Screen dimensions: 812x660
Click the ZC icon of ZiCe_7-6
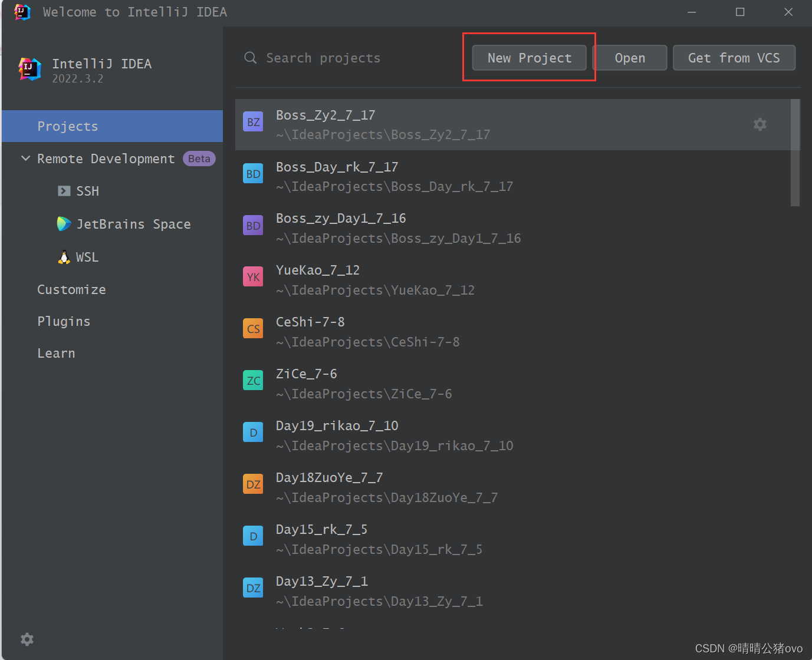coord(253,381)
